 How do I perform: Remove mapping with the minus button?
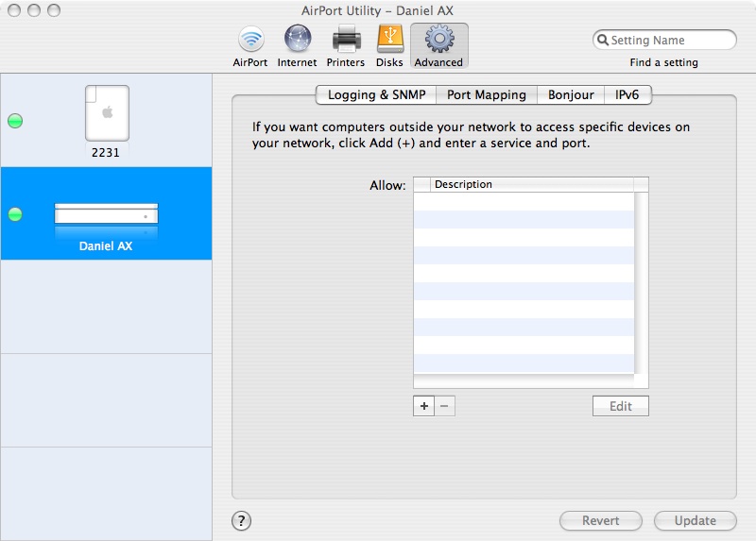(444, 406)
